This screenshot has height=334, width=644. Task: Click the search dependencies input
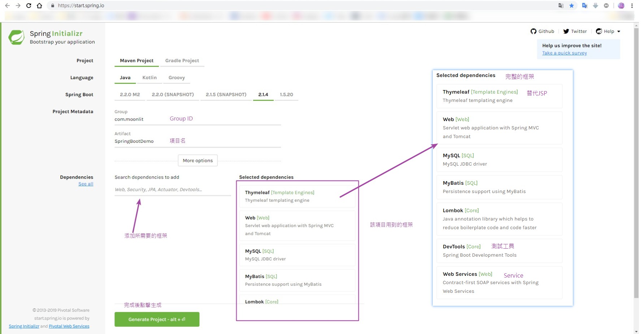pos(173,190)
